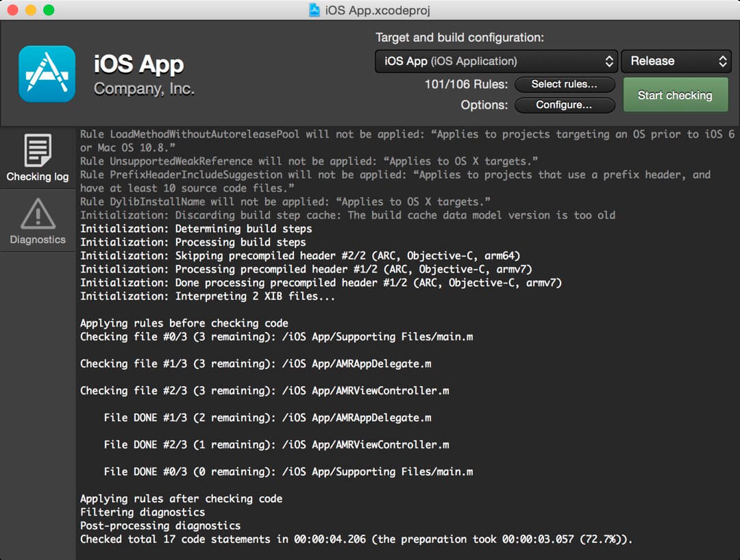Open the Checking log panel
Screen dimensions: 740x560
[38, 158]
